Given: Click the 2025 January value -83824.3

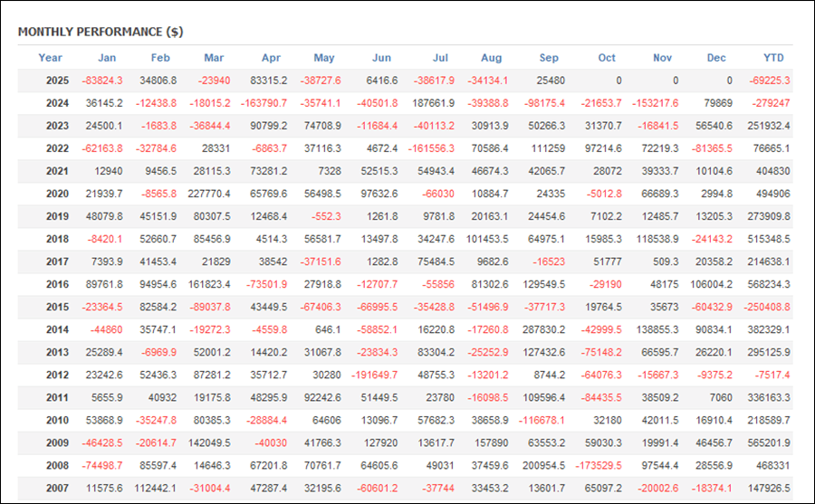Looking at the screenshot, I should tap(102, 81).
